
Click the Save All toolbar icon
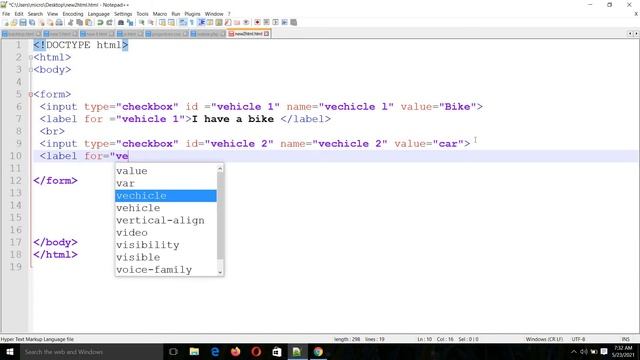32,22
